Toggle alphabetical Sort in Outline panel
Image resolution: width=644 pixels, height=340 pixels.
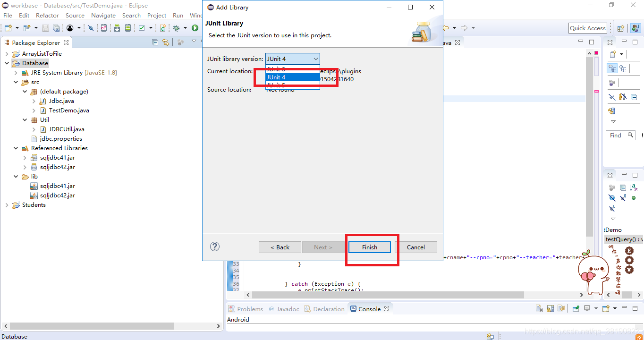click(634, 188)
